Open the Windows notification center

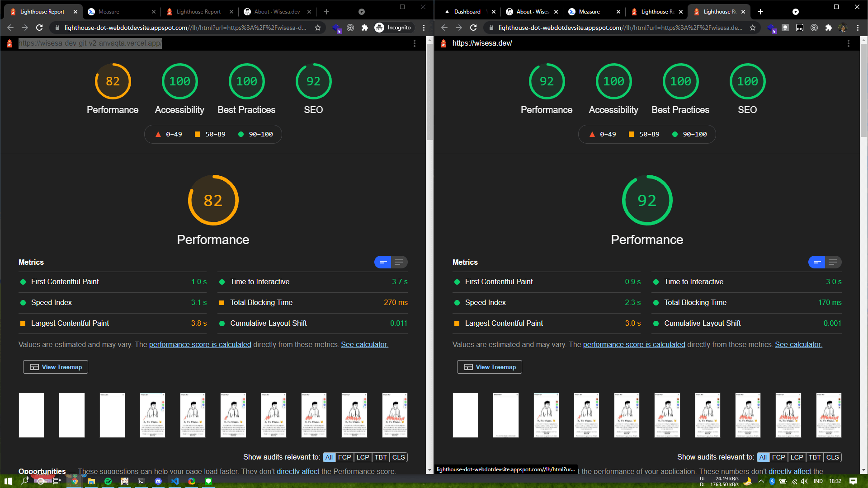coord(853,481)
